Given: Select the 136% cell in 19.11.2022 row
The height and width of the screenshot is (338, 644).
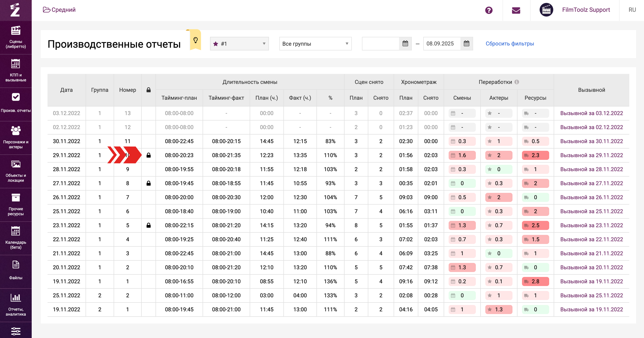Looking at the screenshot, I should (x=330, y=281).
